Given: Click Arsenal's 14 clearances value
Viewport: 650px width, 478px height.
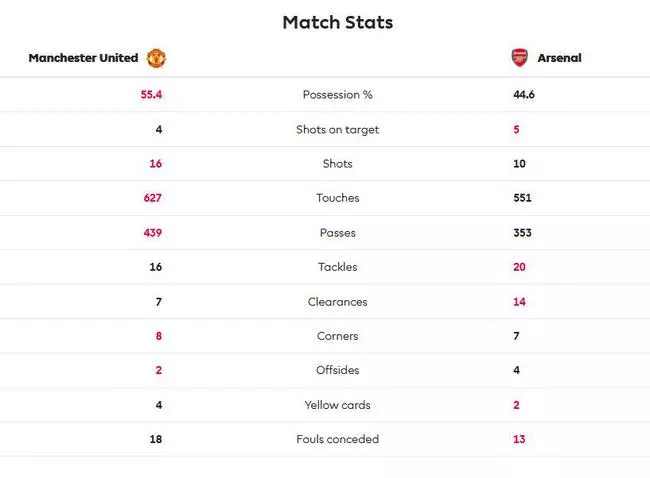Looking at the screenshot, I should [x=519, y=302].
